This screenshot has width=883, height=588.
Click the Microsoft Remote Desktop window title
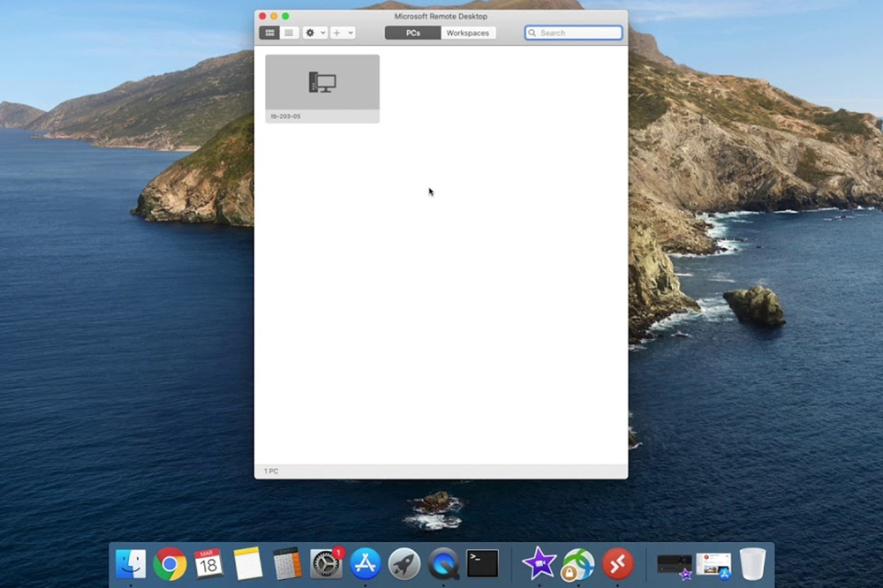point(441,16)
